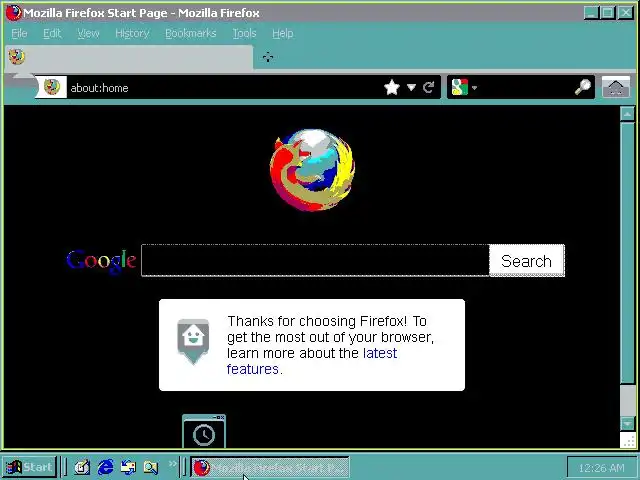The image size is (640, 480).
Task: Expand the URL history dropdown arrow
Action: (x=411, y=87)
